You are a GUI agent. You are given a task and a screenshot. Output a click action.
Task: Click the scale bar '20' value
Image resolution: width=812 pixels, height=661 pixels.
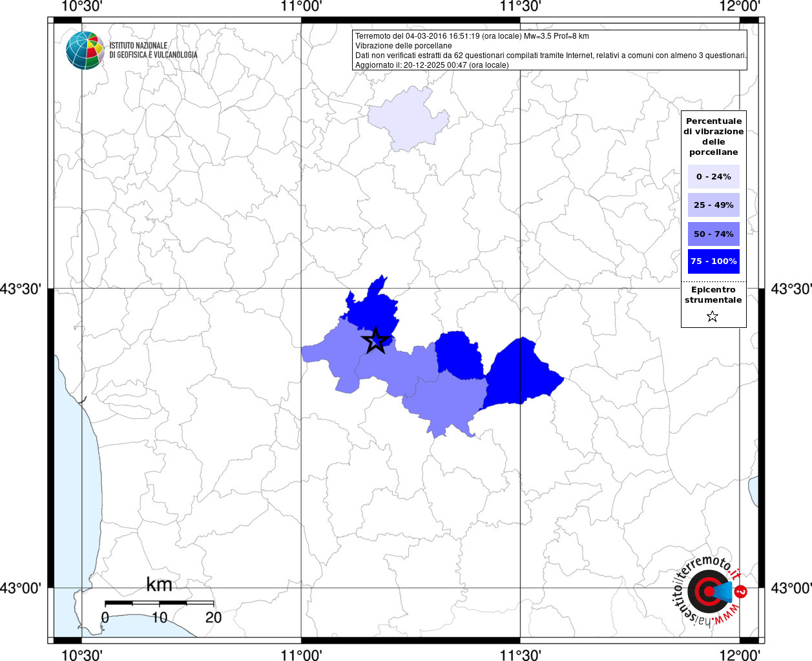(213, 617)
